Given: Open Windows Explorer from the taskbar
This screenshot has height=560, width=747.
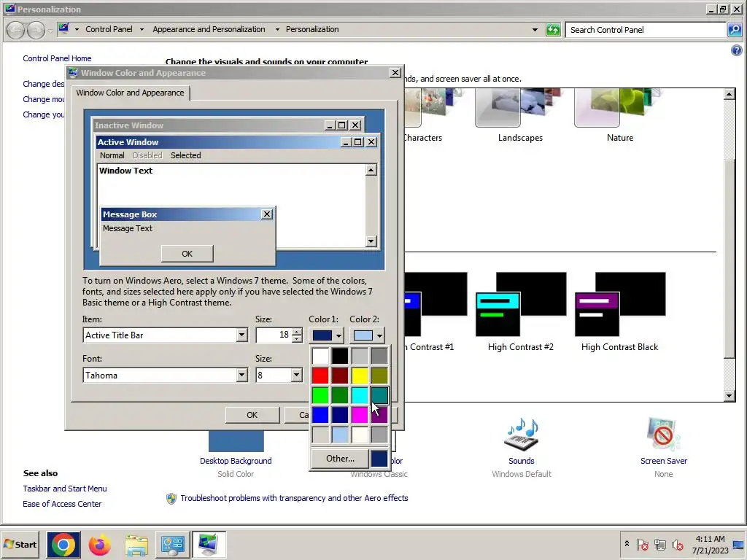Looking at the screenshot, I should click(x=136, y=544).
